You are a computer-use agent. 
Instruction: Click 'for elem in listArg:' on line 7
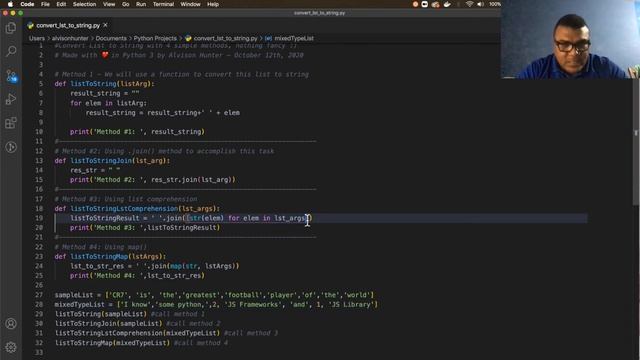click(108, 103)
